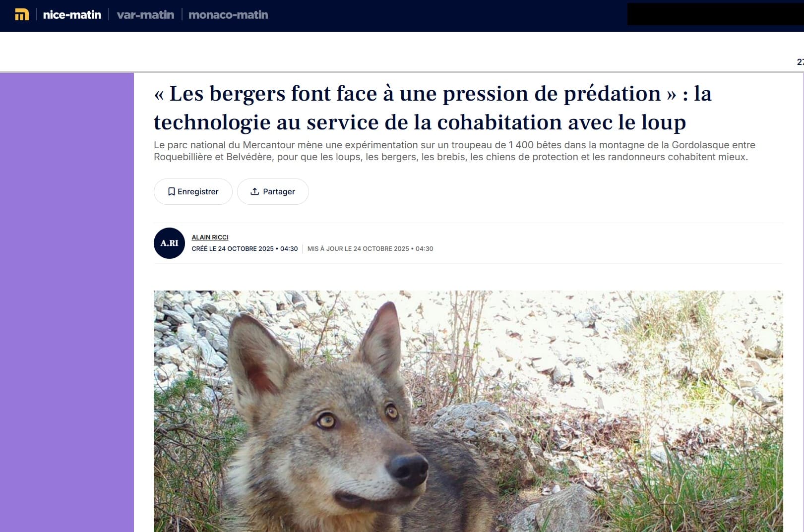
Task: Click the purple sidebar banner
Action: tap(67, 302)
